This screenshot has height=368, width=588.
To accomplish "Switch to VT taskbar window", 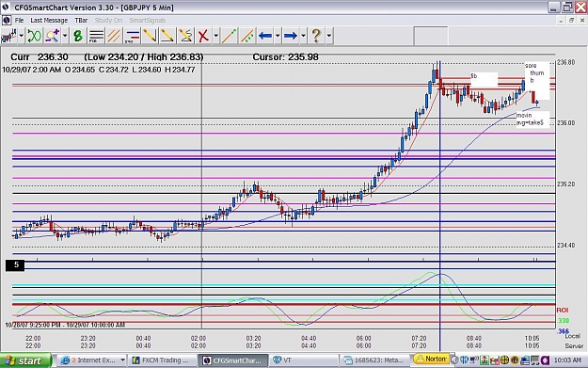I will click(304, 360).
